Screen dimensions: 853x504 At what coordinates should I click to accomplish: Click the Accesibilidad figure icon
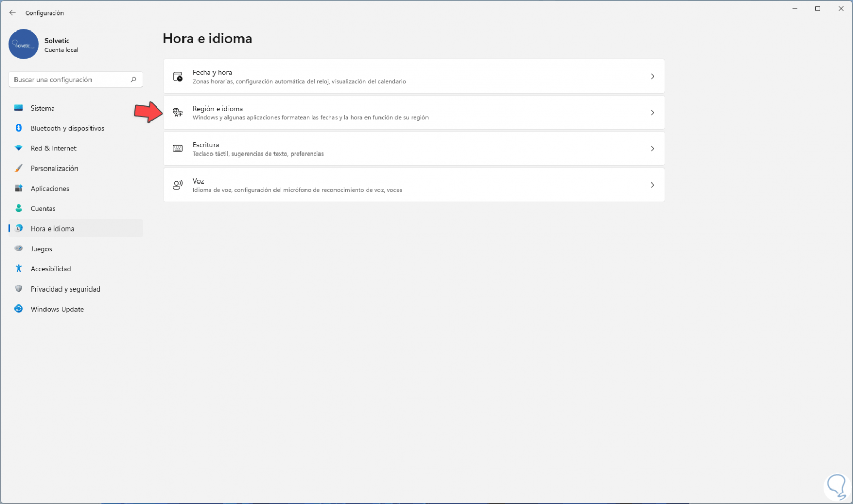[x=19, y=269]
